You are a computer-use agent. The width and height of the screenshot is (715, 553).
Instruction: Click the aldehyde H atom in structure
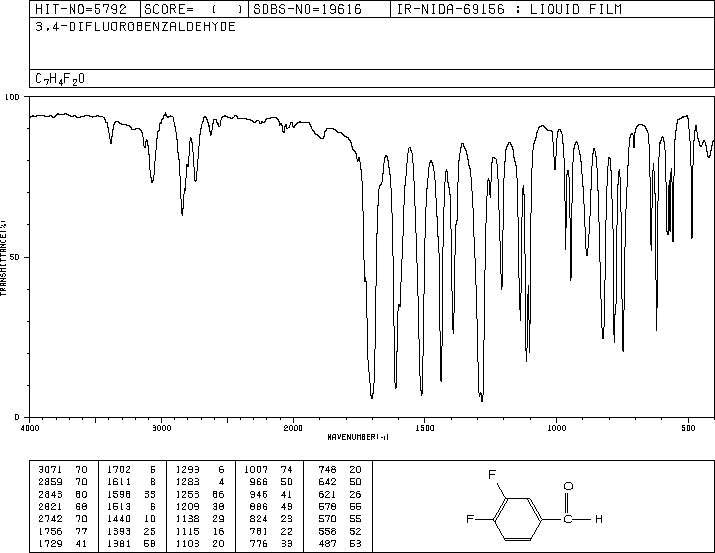coord(599,519)
